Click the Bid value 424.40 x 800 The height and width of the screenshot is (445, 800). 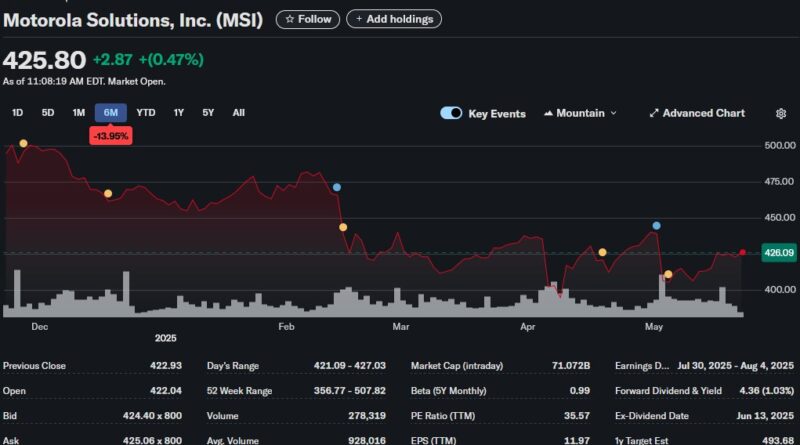point(152,415)
